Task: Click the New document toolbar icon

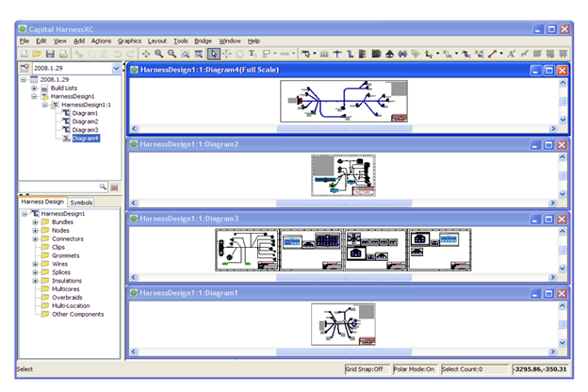Action: coord(24,55)
